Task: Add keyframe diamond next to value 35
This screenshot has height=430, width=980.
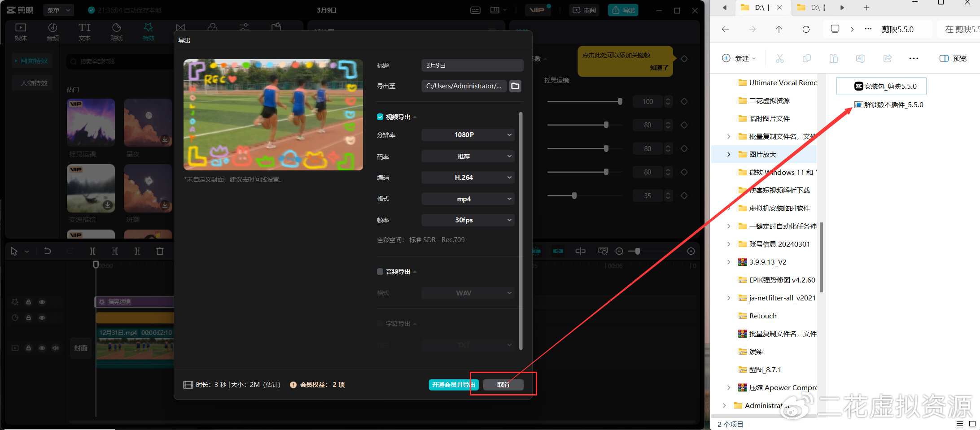Action: pos(684,195)
